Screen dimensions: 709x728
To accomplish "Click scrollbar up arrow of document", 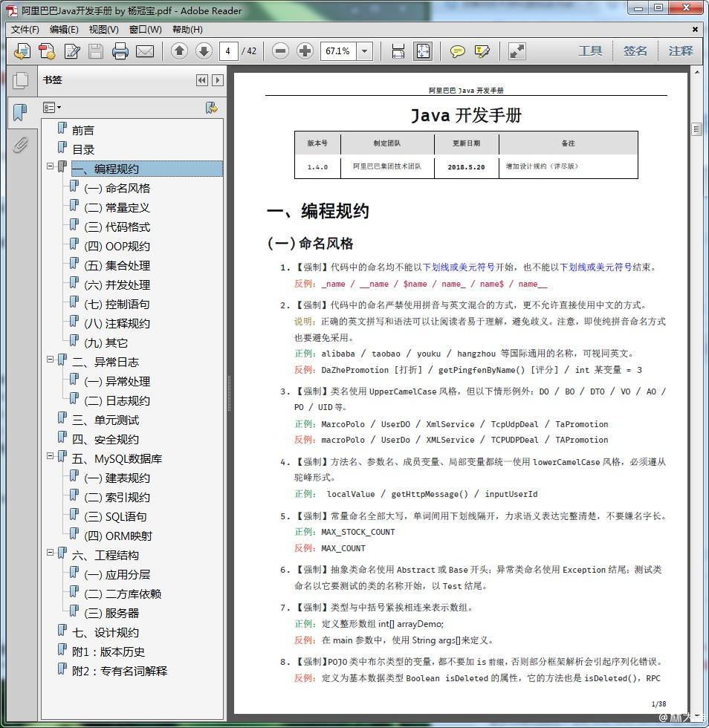I will [696, 73].
